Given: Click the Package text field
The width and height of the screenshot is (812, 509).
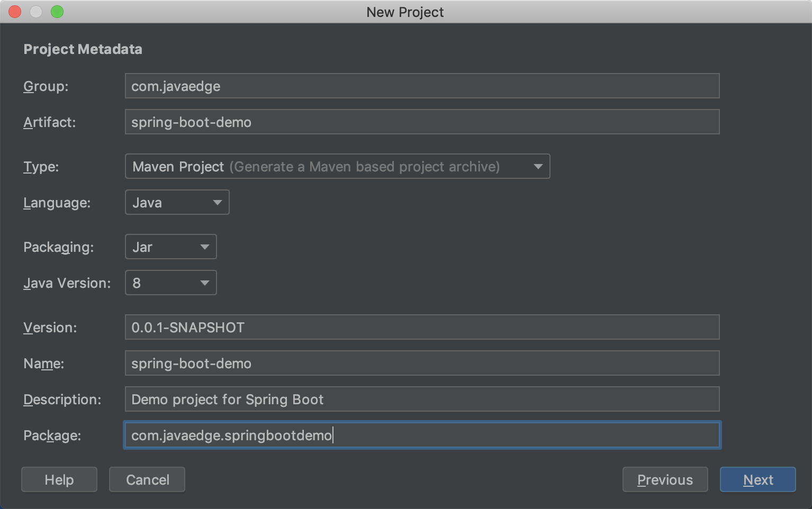Looking at the screenshot, I should (x=422, y=435).
